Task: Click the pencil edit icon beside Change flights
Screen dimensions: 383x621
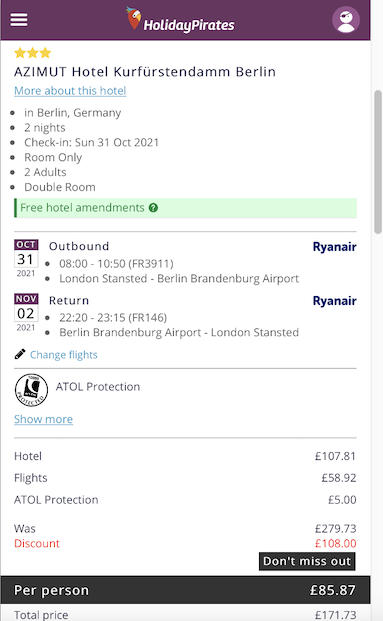Action: (20, 354)
